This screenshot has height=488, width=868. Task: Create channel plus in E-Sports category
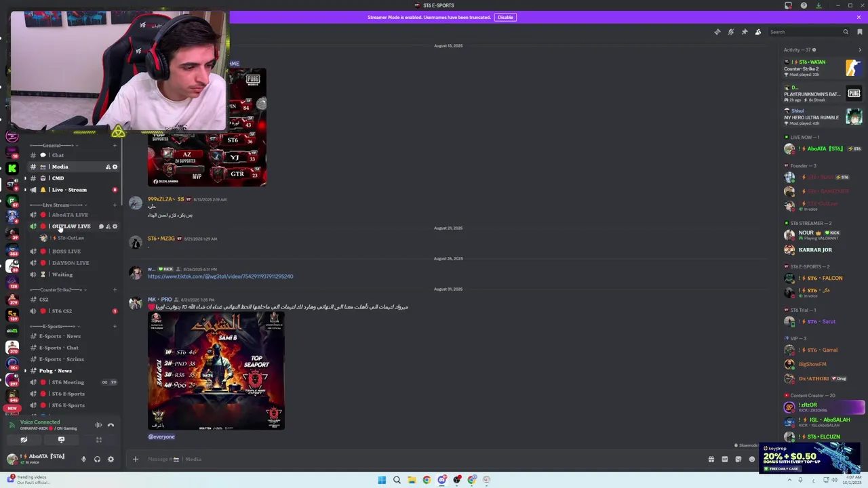[x=115, y=326]
